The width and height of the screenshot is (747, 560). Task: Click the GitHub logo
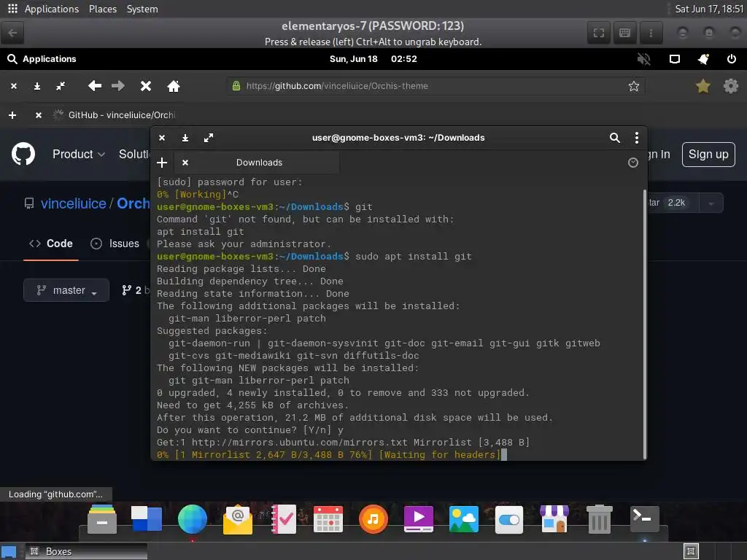[23, 155]
